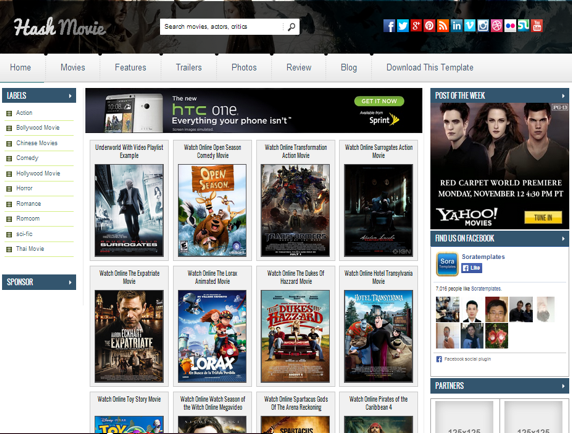This screenshot has height=434, width=572.
Task: Click the magnifier search icon
Action: 291,27
